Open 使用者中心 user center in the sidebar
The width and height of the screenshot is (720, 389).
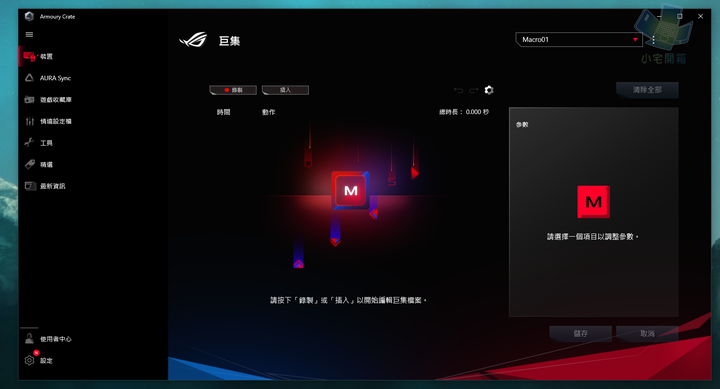[x=55, y=339]
